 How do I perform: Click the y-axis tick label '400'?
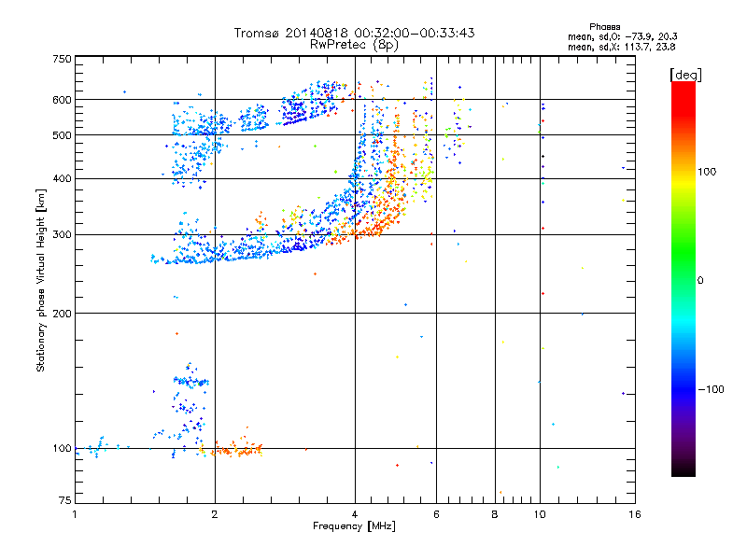(63, 179)
